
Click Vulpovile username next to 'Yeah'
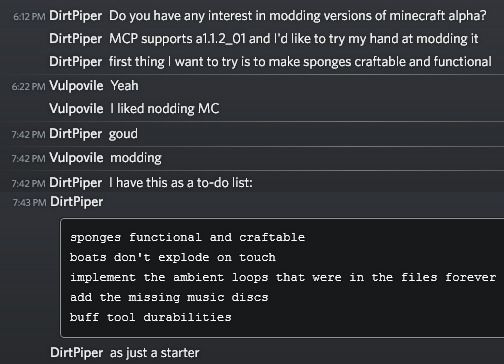(76, 86)
